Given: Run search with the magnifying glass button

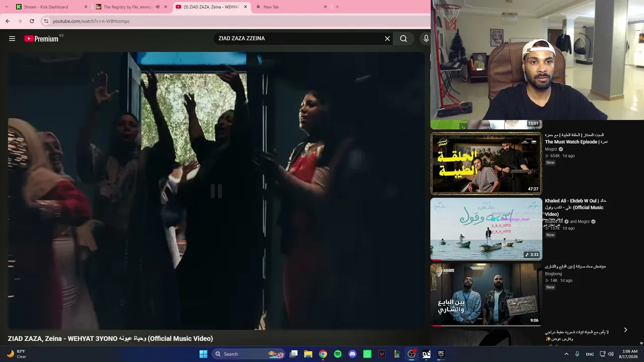Looking at the screenshot, I should point(404,39).
